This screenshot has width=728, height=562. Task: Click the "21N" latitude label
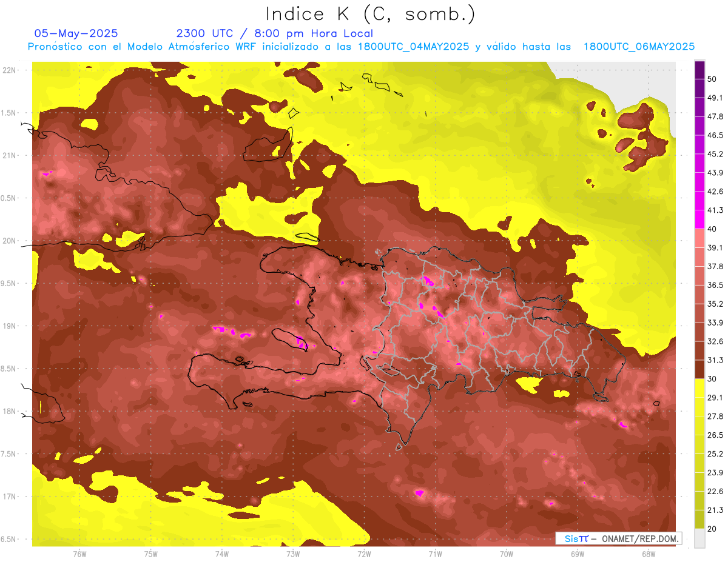[x=9, y=155]
